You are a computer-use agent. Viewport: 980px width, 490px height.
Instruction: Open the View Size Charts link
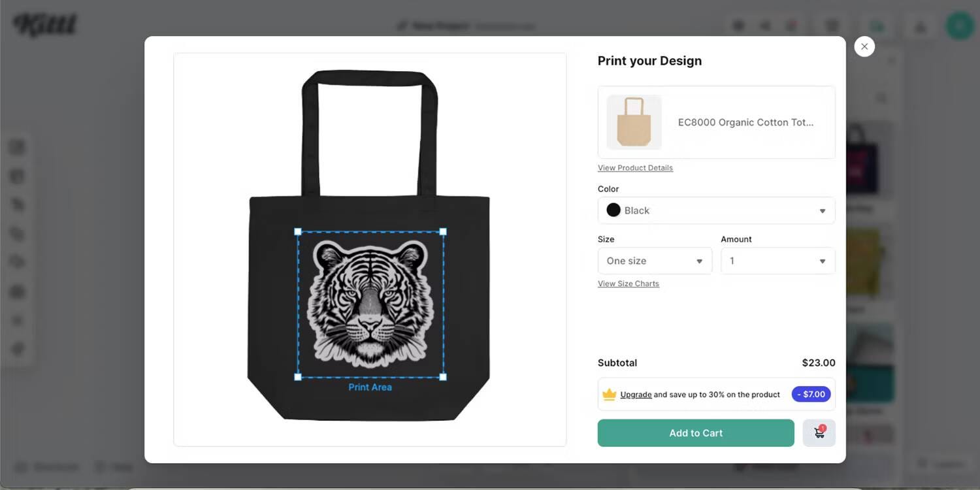(x=628, y=284)
